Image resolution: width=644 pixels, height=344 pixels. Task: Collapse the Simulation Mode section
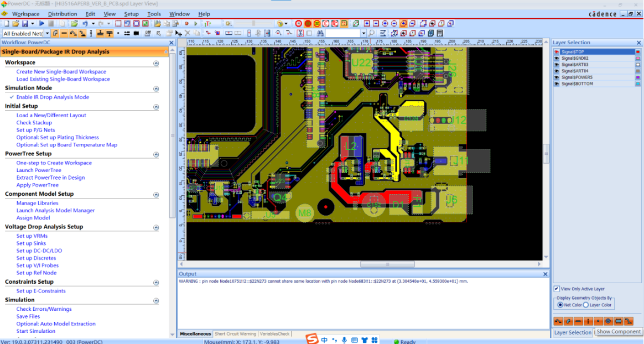[x=156, y=88]
